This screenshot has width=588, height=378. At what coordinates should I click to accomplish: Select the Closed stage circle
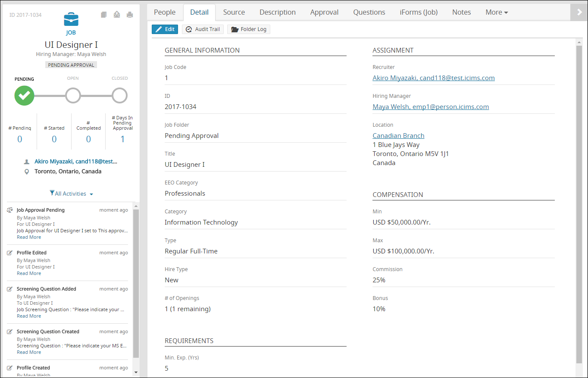tap(119, 95)
